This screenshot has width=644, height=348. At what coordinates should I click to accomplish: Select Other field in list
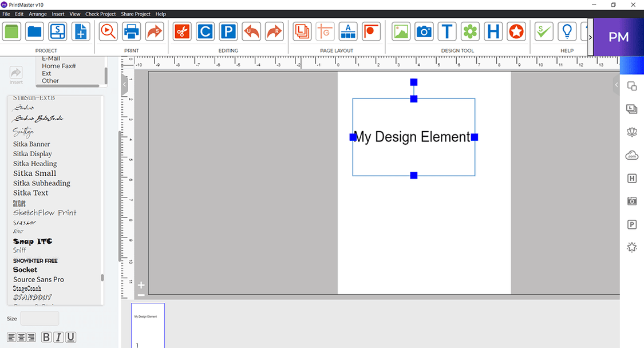coord(50,81)
